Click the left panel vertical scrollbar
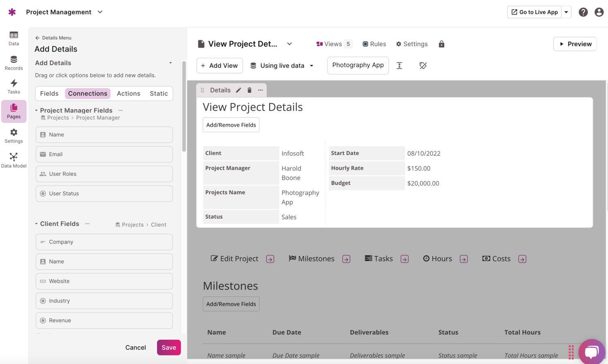This screenshot has height=364, width=608. coord(184,106)
